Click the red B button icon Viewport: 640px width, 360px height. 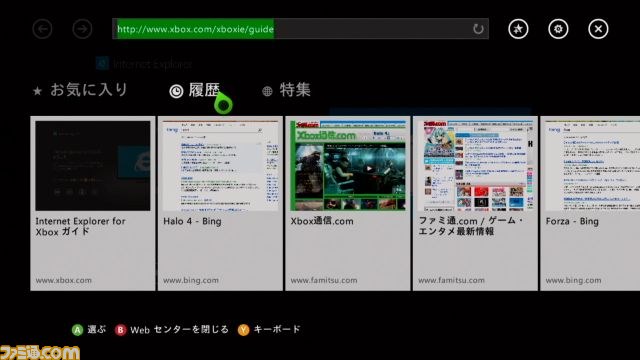point(120,330)
